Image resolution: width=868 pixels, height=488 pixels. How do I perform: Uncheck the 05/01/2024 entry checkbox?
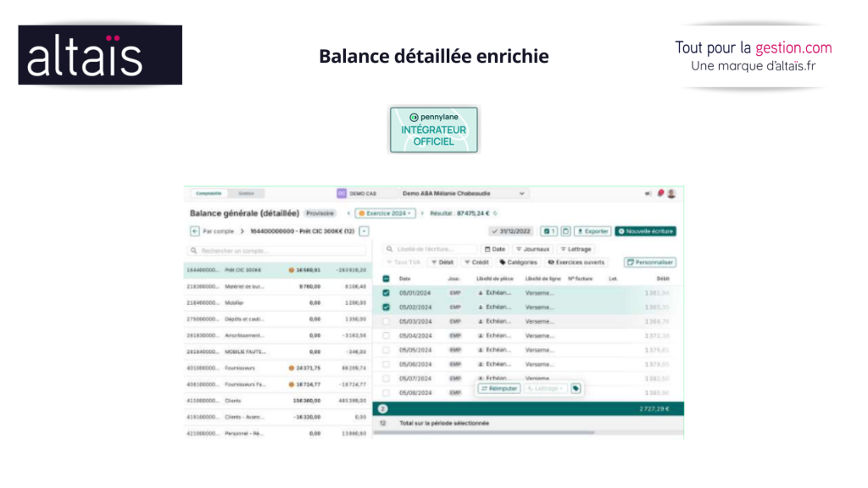click(387, 293)
